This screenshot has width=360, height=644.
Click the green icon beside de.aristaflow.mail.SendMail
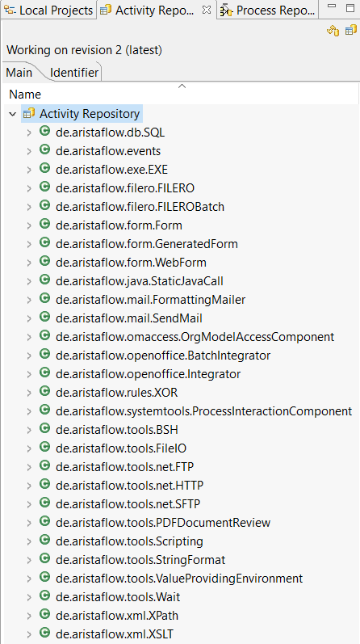[44, 318]
